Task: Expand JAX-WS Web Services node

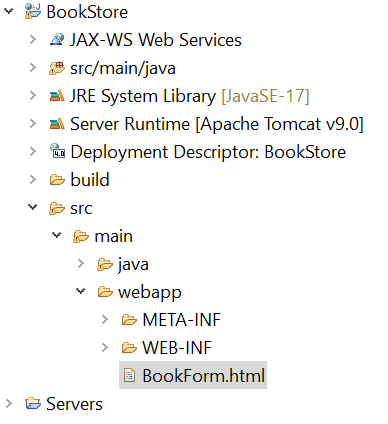Action: pyautogui.click(x=33, y=40)
